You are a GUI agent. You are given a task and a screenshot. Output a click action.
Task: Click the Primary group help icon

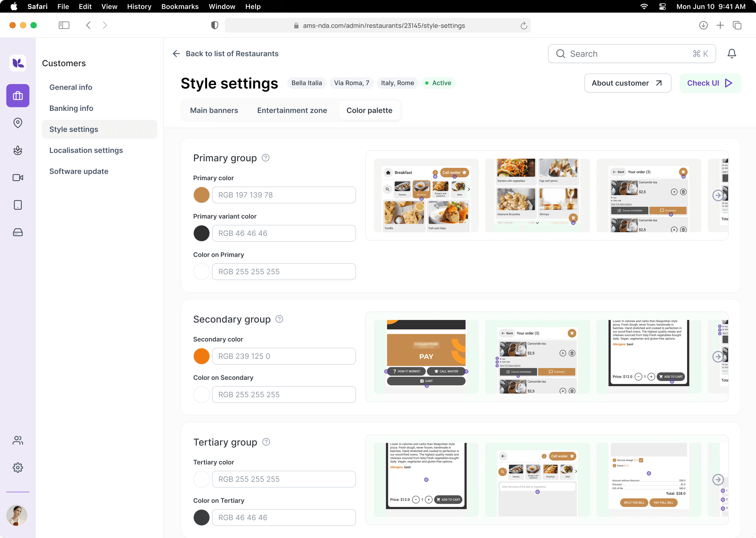[x=265, y=158]
